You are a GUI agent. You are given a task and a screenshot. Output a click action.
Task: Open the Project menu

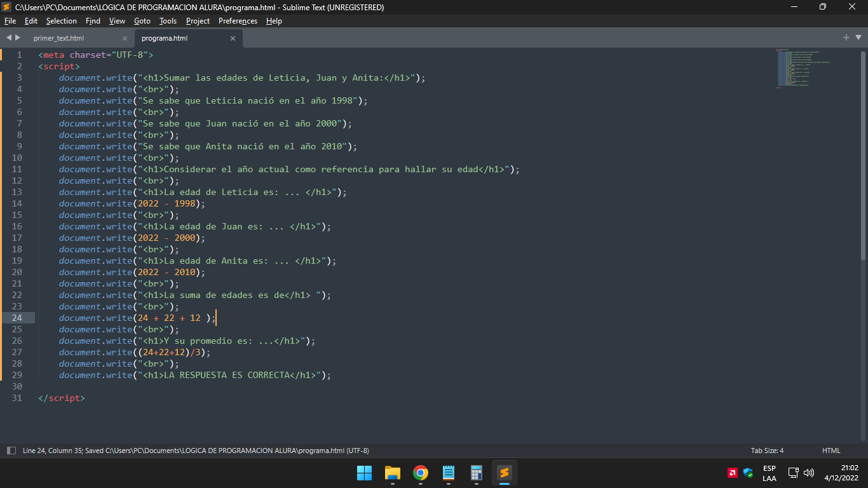point(198,21)
